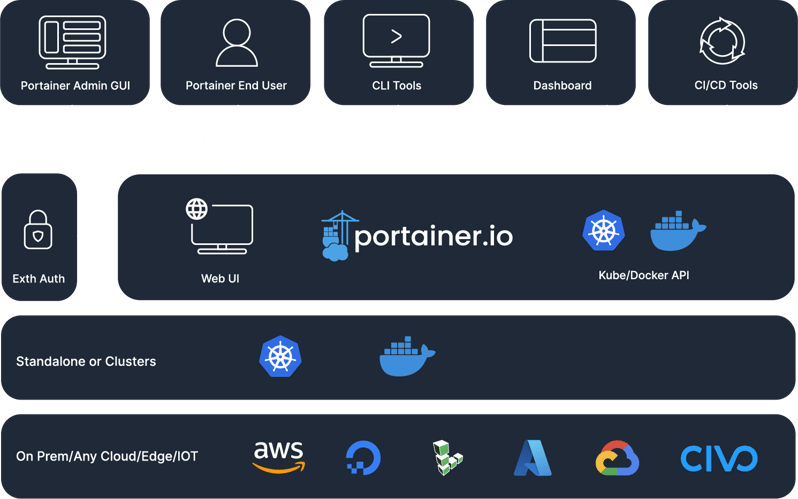Click the "Portainer Admin GUI" label
The image size is (798, 499).
click(x=75, y=86)
